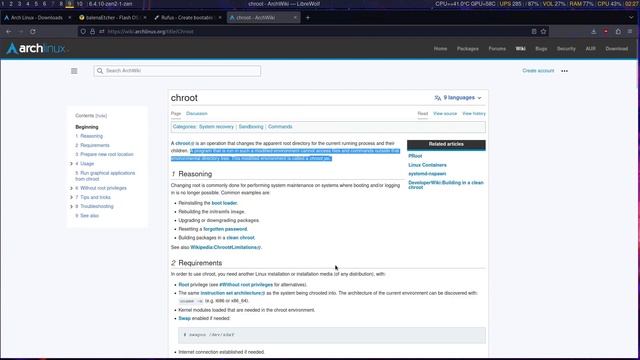Image resolution: width=640 pixels, height=360 pixels.
Task: Focus the Search ArchWiki field
Action: 177,71
